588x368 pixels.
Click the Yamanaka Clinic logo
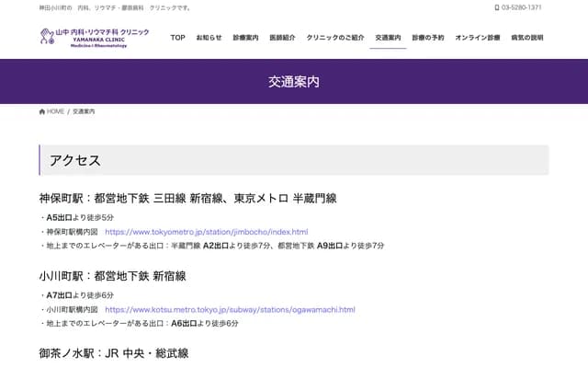[94, 37]
